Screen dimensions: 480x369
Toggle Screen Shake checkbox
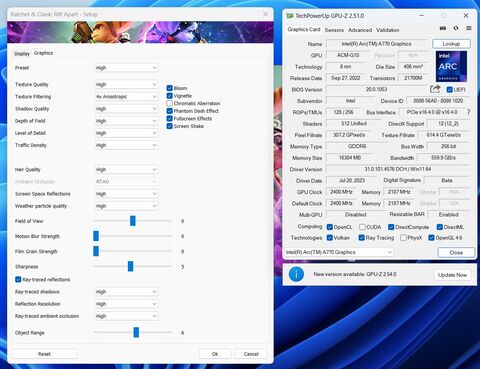[169, 126]
